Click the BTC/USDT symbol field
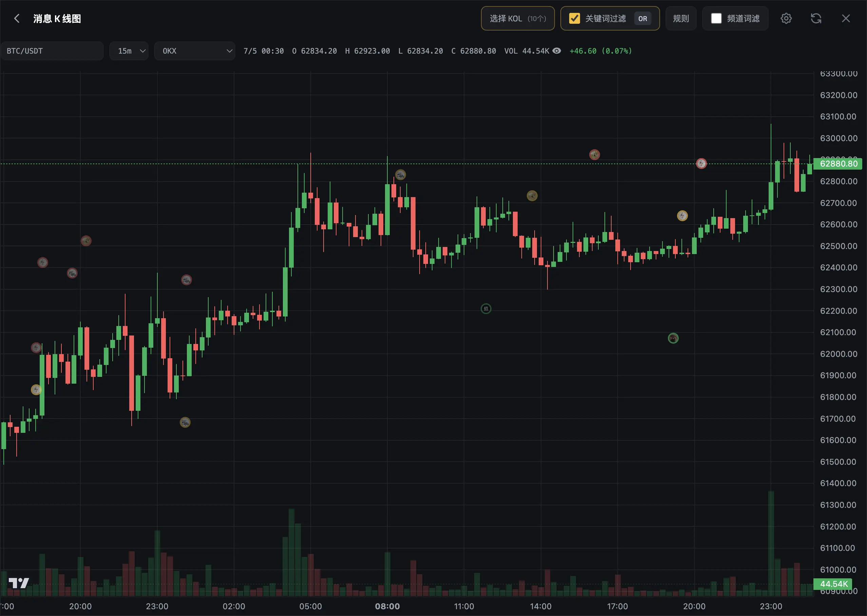 click(x=52, y=51)
